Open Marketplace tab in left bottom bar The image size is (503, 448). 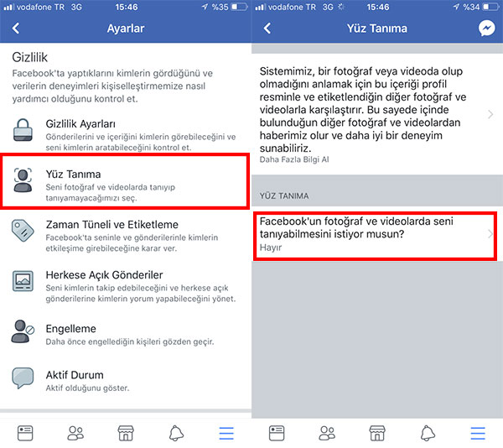point(126,433)
